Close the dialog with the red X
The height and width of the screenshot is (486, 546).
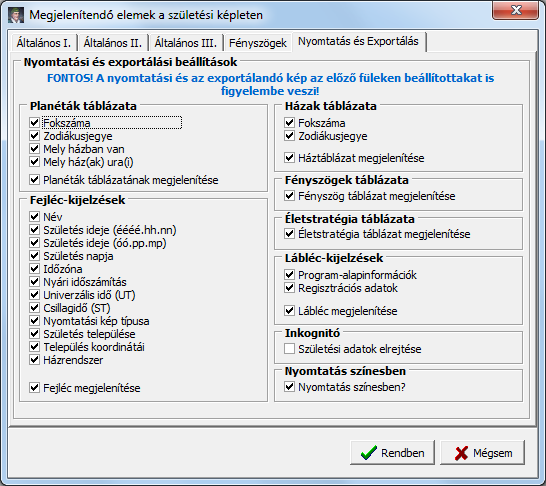point(516,10)
